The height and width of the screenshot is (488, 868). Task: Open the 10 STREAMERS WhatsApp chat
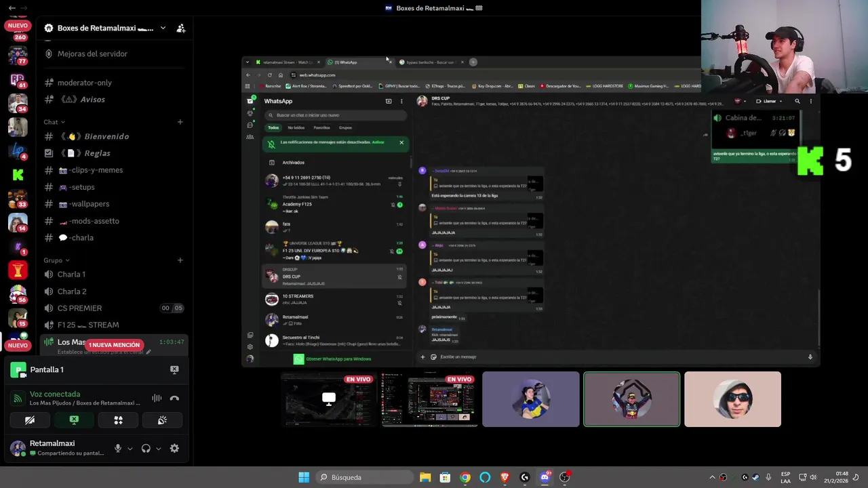336,299
